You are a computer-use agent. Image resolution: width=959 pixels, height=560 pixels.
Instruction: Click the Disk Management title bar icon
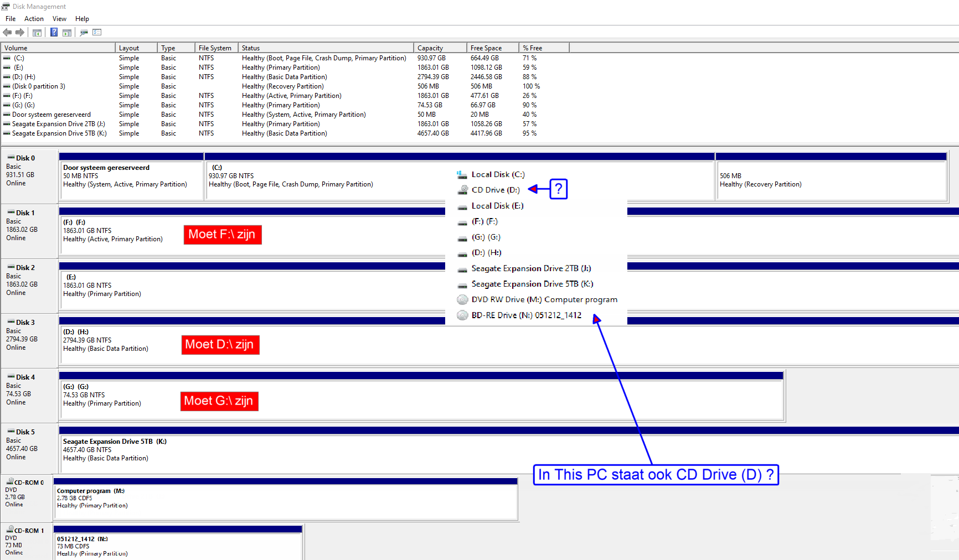tap(6, 7)
